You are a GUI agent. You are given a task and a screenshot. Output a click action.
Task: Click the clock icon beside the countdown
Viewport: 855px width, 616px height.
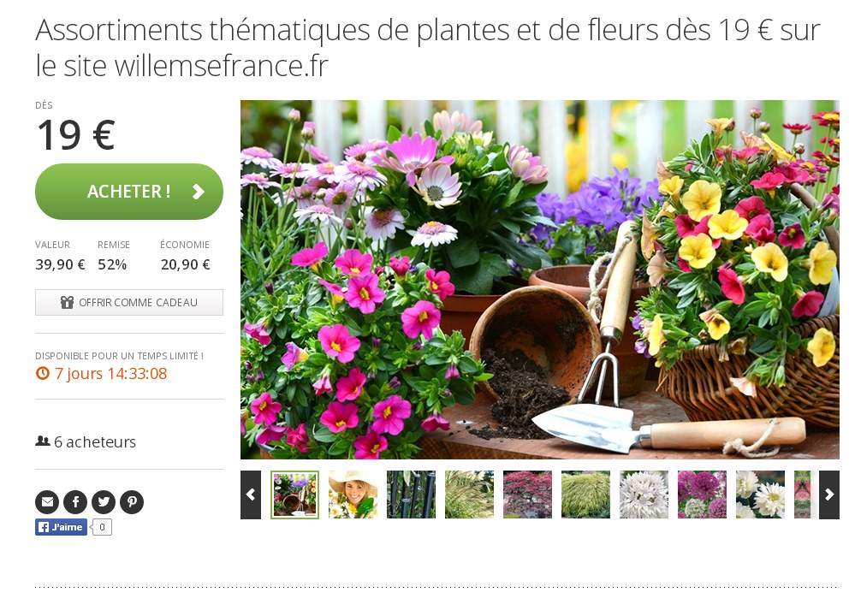[43, 373]
